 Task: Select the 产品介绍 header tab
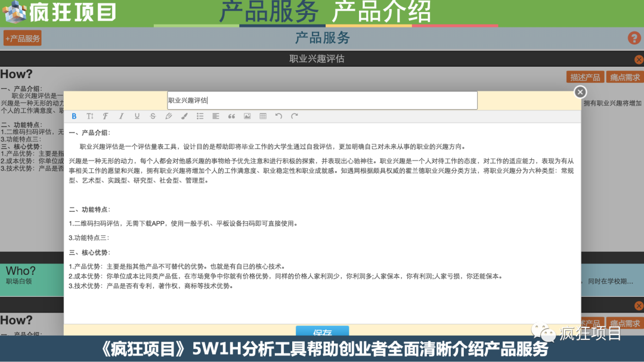382,11
